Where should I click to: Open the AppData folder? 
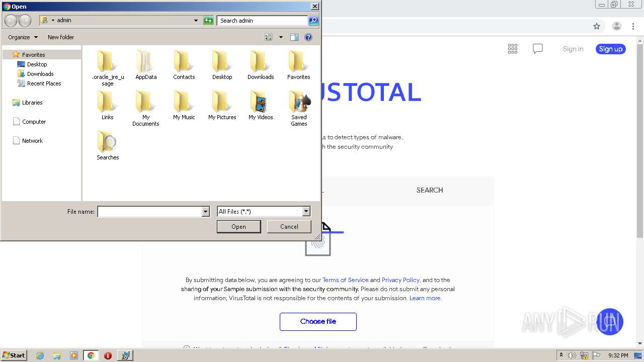click(146, 65)
